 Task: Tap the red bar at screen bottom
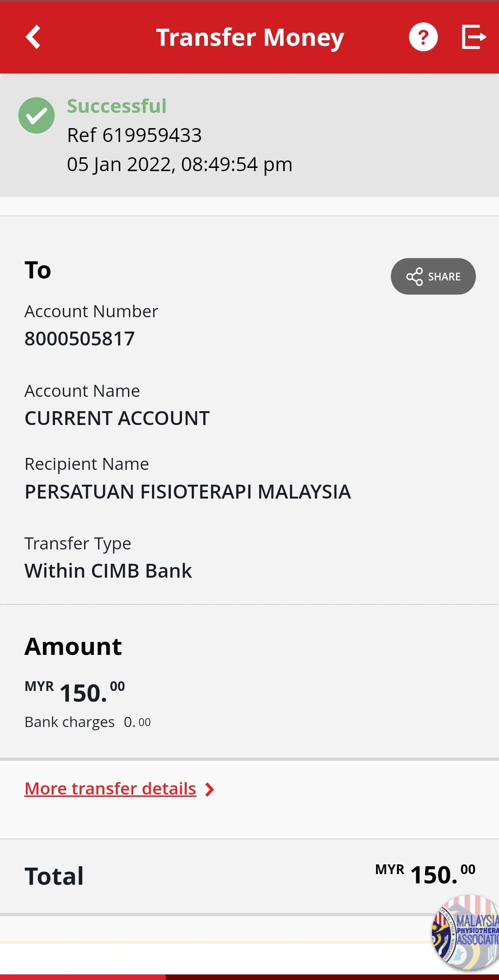pos(83,977)
